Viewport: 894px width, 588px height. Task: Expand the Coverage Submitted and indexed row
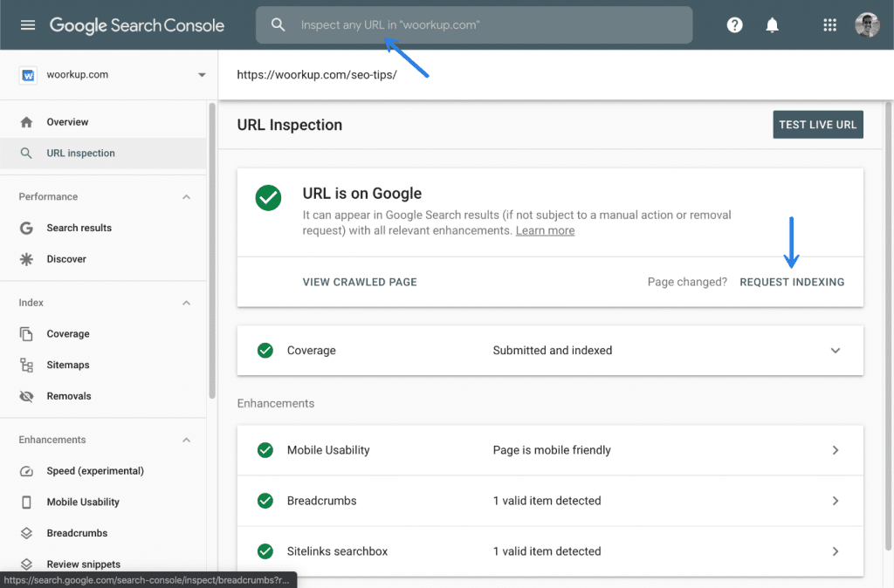pos(836,351)
